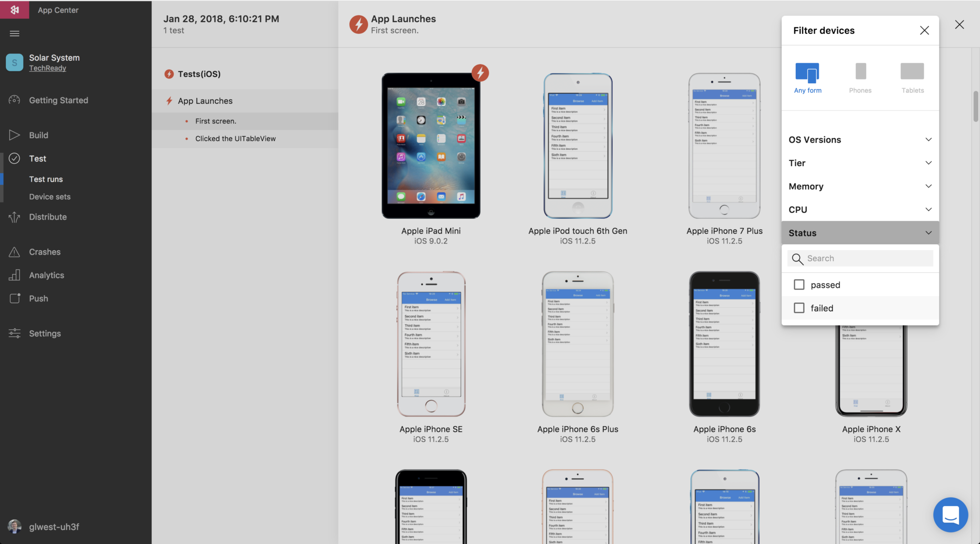Open the Analytics section
The height and width of the screenshot is (544, 980).
[x=46, y=275]
